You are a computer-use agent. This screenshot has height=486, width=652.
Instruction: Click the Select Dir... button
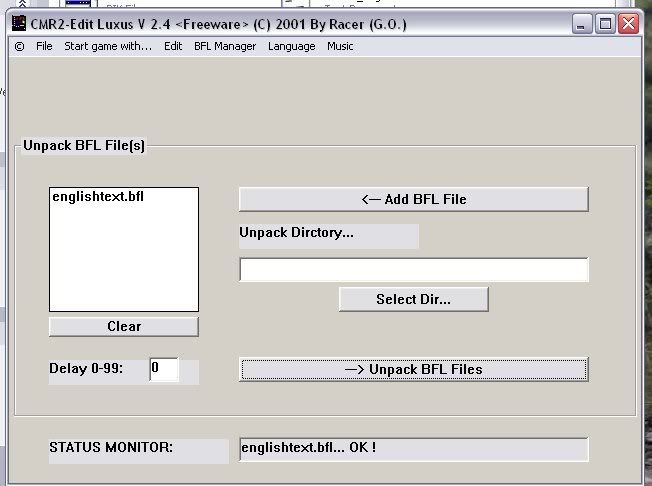click(x=413, y=299)
